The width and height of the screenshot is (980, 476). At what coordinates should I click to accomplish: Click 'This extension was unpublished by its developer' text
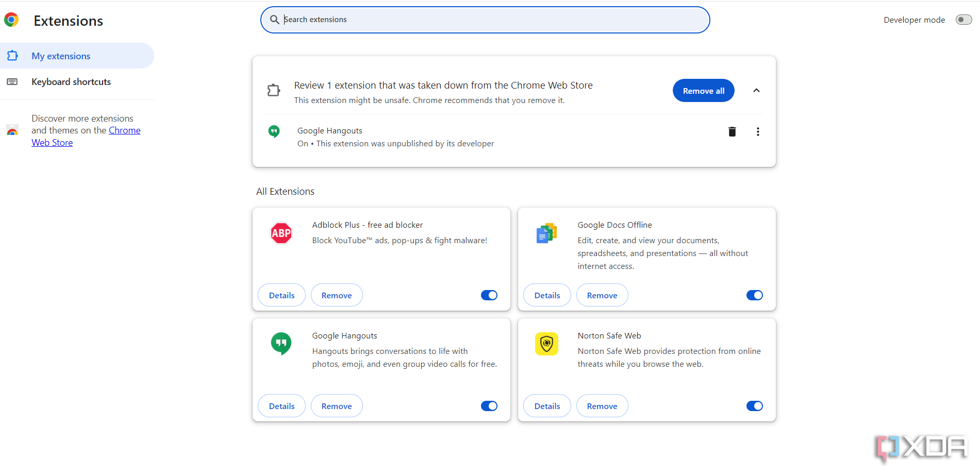tap(405, 143)
